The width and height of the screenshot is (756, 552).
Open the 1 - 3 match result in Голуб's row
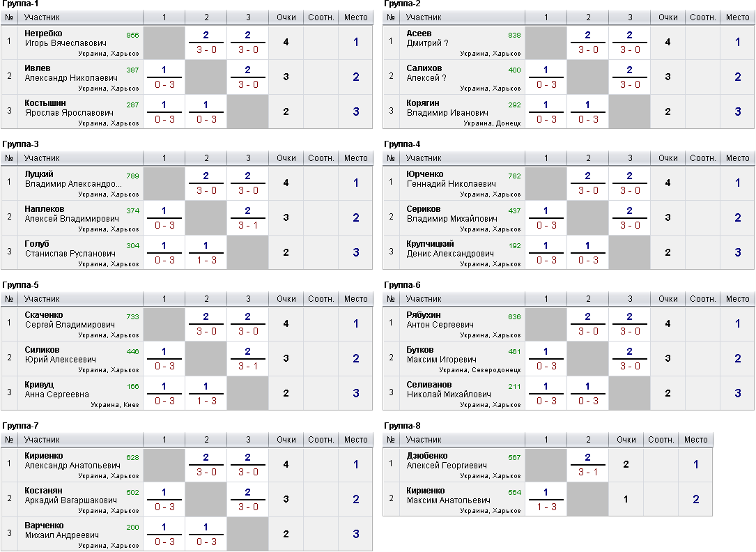[206, 260]
